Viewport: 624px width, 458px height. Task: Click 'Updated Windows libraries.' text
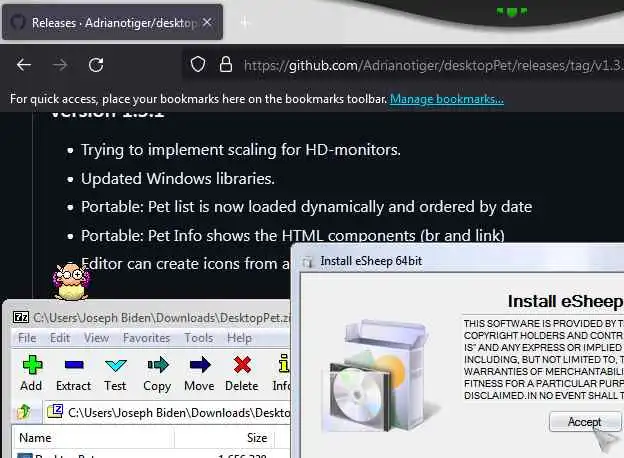178,179
